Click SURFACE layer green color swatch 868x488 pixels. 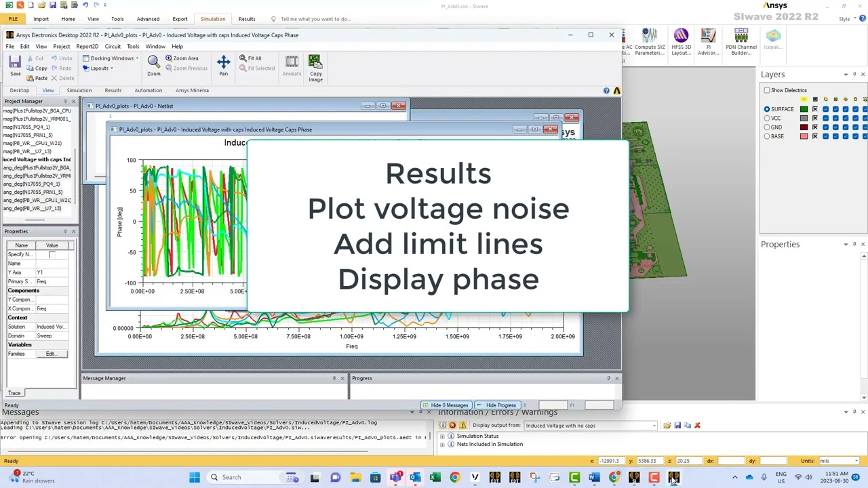(x=804, y=109)
